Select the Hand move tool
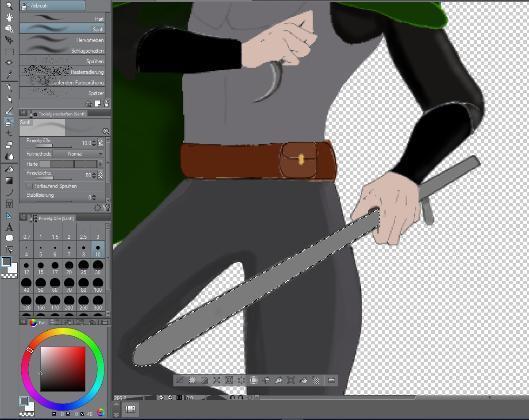 (9, 17)
